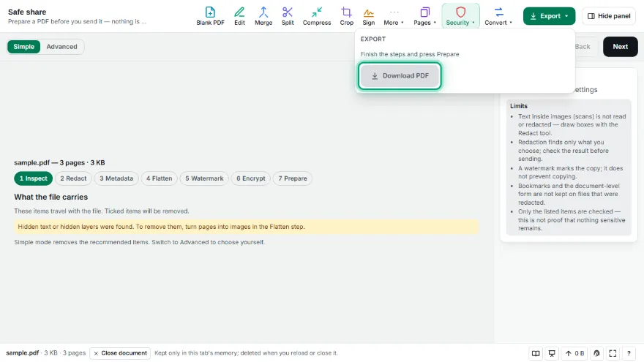Click 'sample.pdf — 3 pages · 3 KB' label
644x362 pixels.
coord(59,162)
